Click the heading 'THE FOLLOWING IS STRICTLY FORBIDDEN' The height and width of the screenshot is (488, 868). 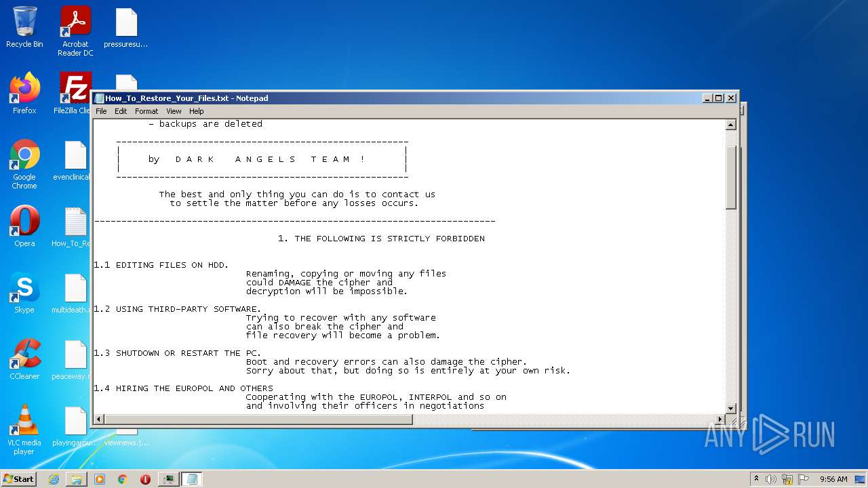pos(390,239)
